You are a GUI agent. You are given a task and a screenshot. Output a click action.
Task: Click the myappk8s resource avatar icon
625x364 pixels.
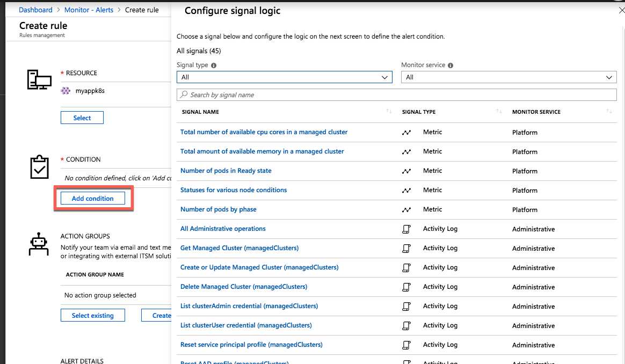[65, 92]
